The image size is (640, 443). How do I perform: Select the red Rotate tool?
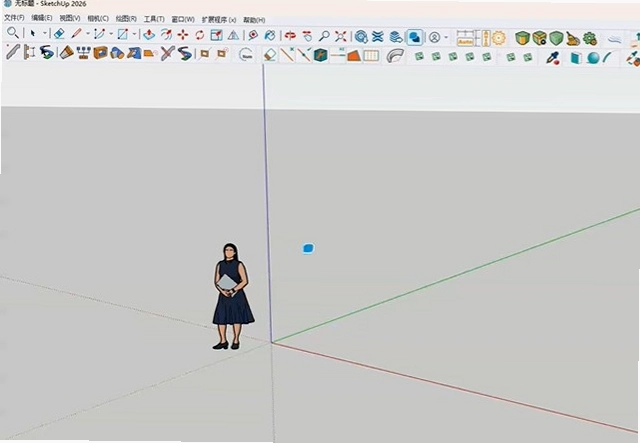200,35
